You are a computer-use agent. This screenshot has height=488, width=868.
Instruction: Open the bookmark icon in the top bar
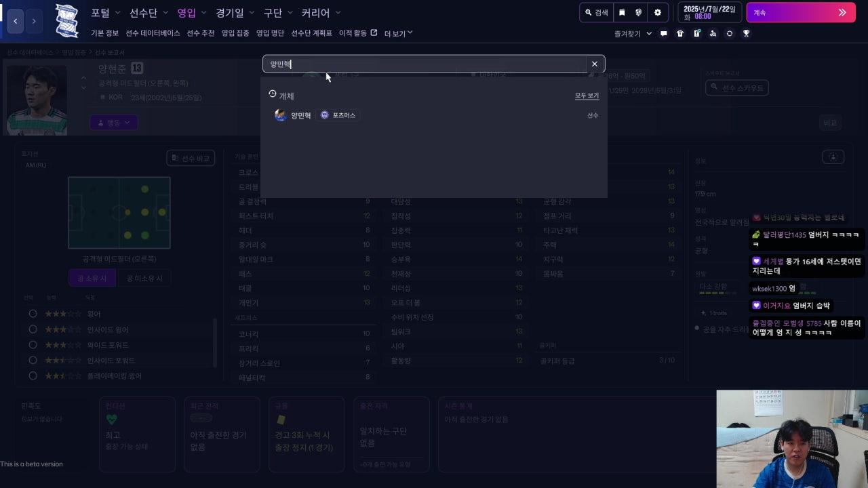[x=622, y=12]
